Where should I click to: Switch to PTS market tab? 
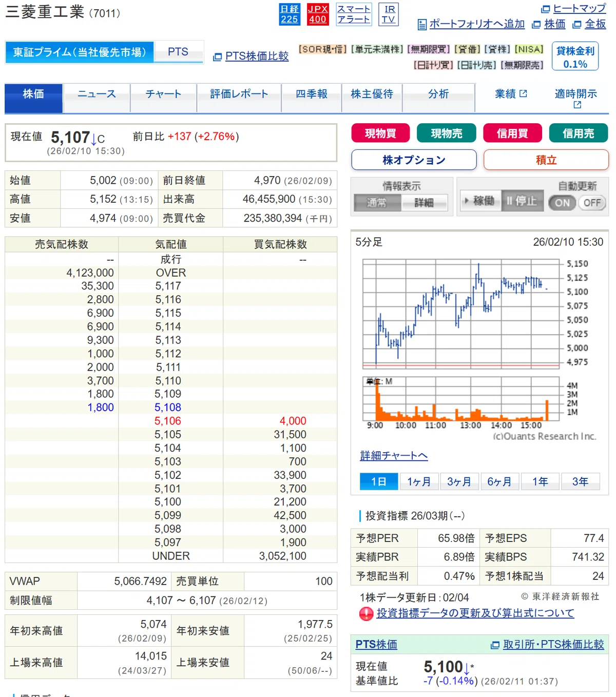pos(178,52)
